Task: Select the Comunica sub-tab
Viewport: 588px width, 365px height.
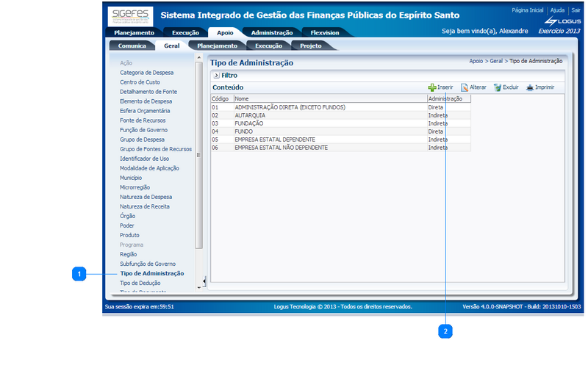Action: (132, 46)
